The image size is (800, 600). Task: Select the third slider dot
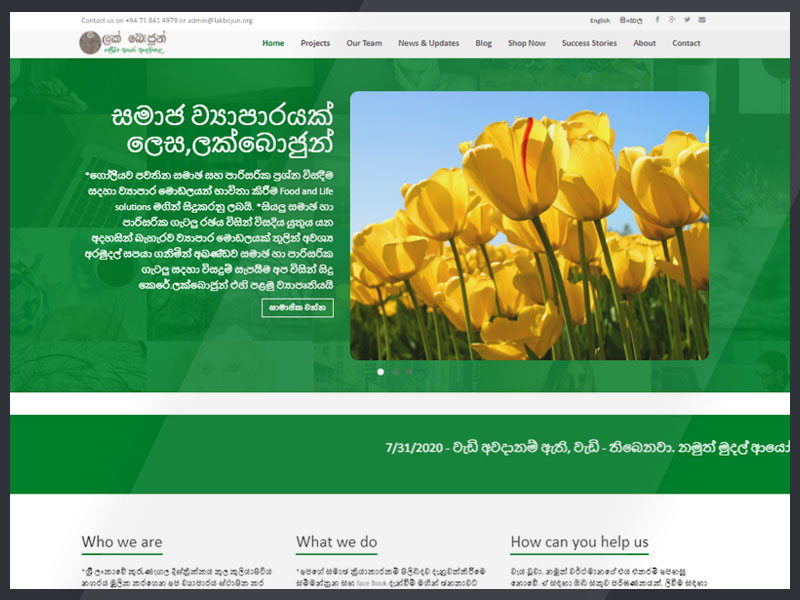[409, 371]
